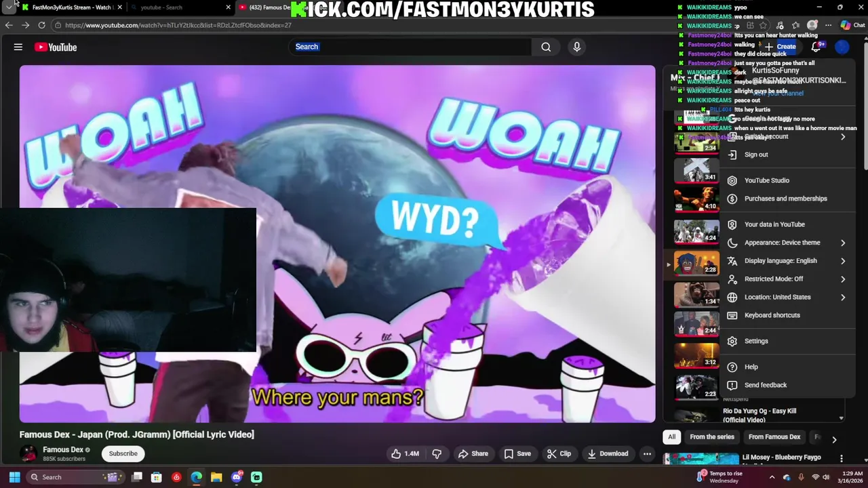
Task: Open the Wi-Fi network tray icon
Action: tap(816, 477)
